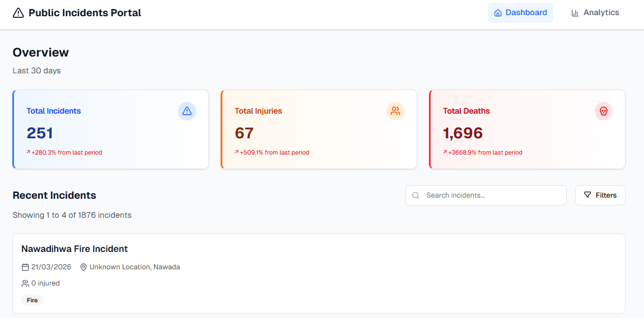Click the magnifier icon in search box

tap(416, 195)
